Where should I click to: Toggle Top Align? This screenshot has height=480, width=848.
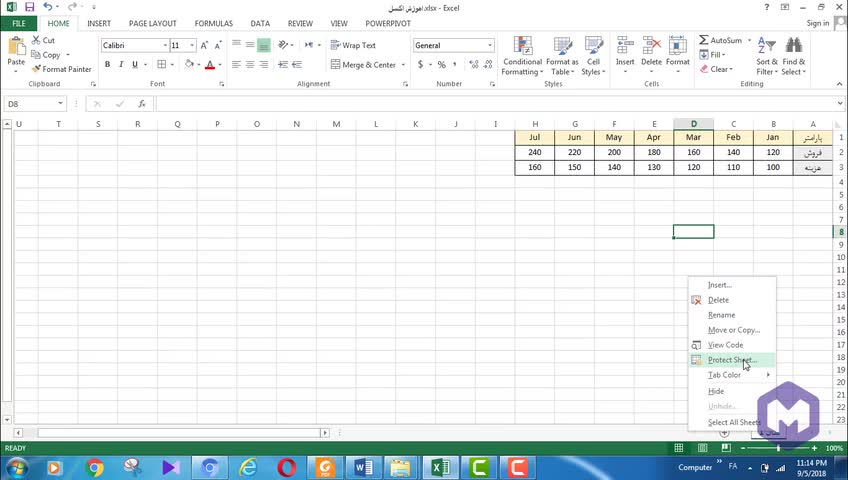coord(236,45)
